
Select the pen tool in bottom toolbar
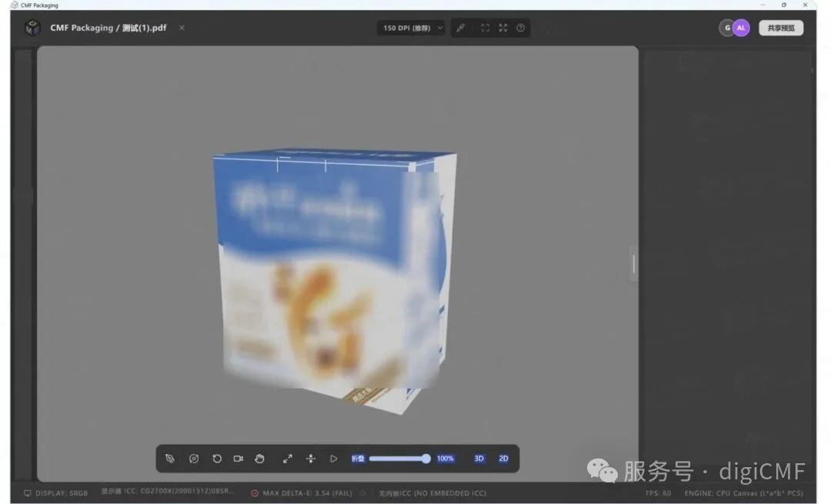[169, 459]
